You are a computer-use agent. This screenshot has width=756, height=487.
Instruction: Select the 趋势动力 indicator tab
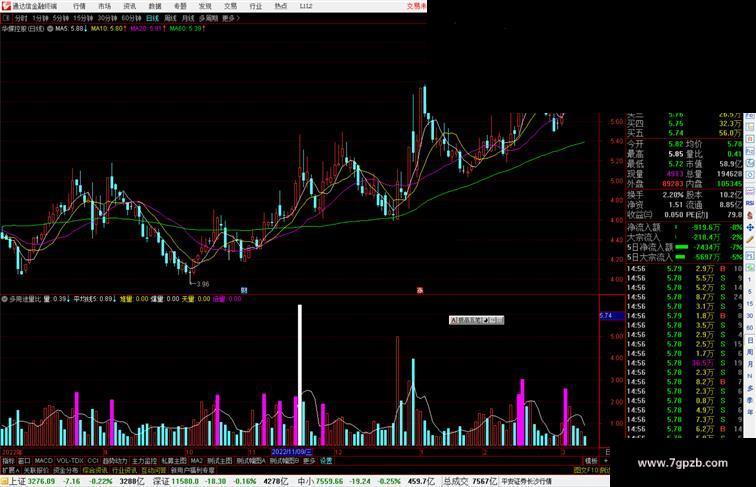pos(115,461)
